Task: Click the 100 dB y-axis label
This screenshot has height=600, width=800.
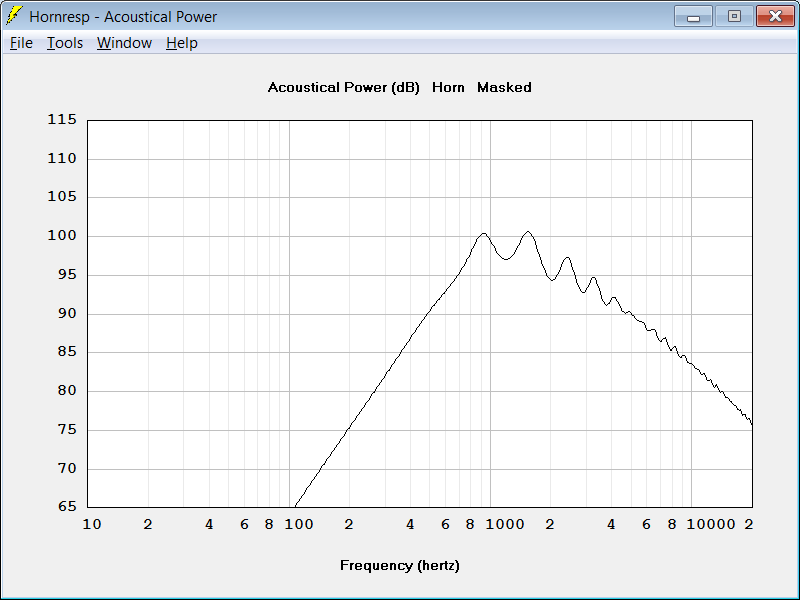Action: click(x=62, y=236)
